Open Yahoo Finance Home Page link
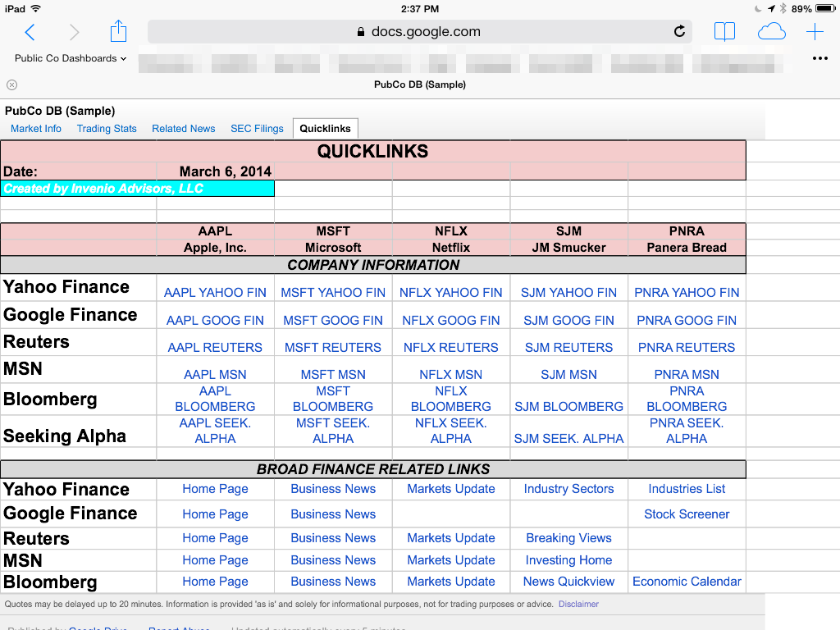The image size is (840, 630). tap(215, 489)
